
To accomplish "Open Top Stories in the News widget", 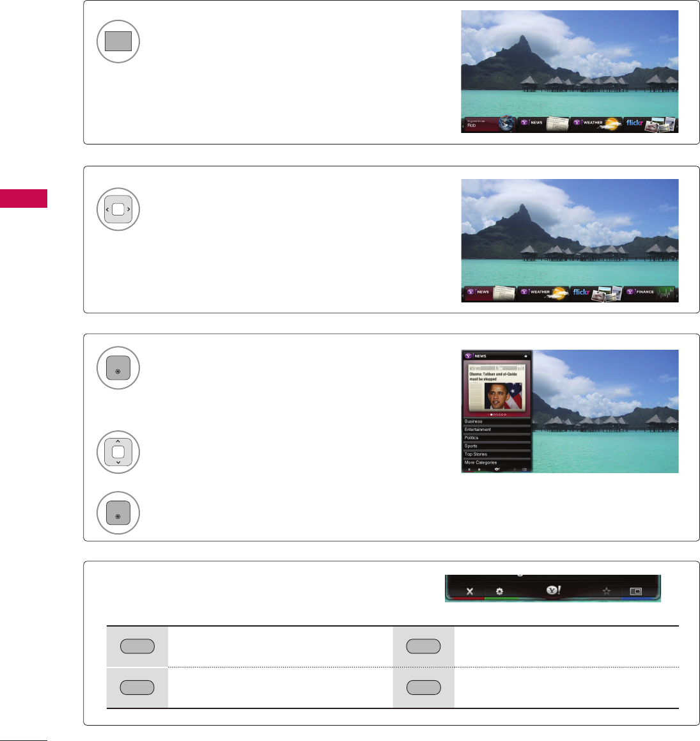I will [497, 454].
